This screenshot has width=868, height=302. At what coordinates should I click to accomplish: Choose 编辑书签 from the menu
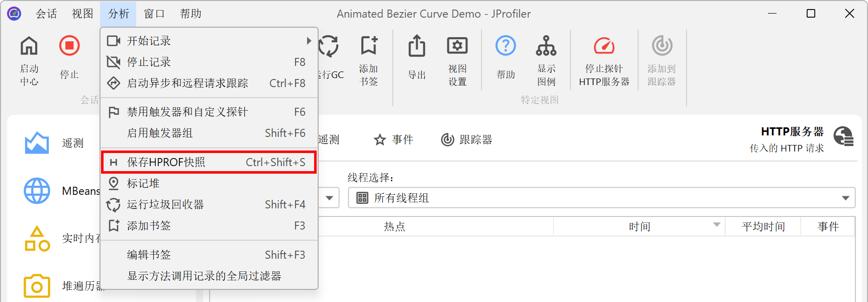[x=209, y=255]
